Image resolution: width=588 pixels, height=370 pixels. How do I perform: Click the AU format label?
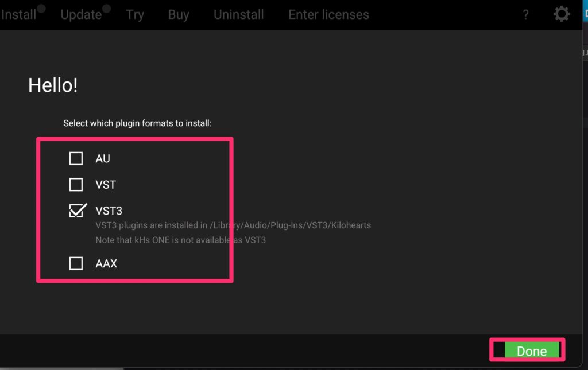pos(103,159)
